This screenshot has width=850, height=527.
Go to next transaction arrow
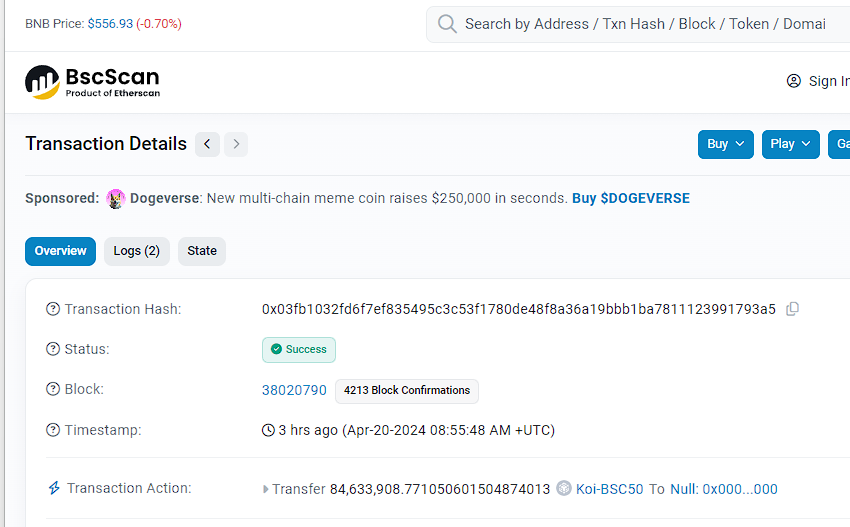tap(236, 144)
